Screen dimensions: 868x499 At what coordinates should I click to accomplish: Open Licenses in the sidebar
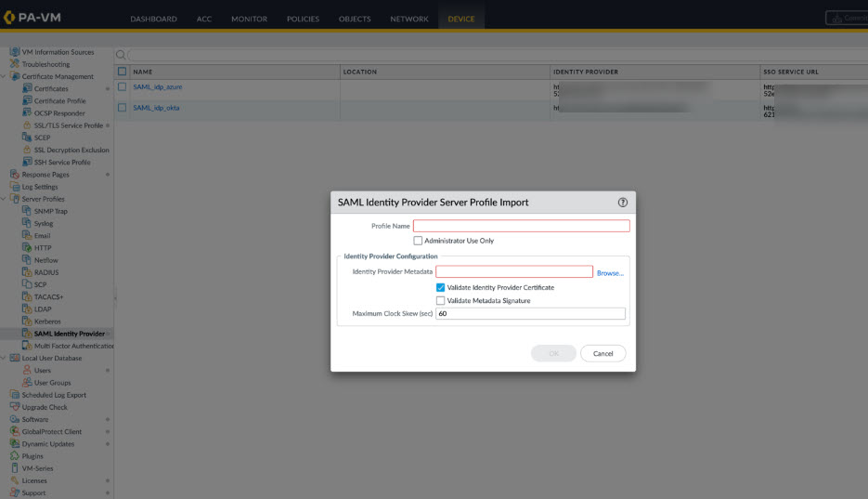click(x=34, y=480)
